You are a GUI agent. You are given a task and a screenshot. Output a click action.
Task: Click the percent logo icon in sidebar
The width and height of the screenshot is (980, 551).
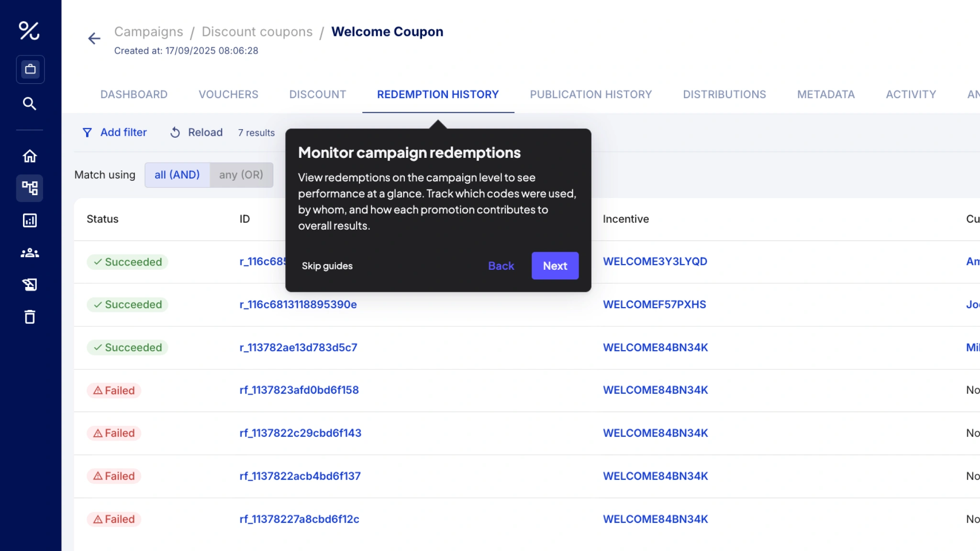[x=29, y=31]
